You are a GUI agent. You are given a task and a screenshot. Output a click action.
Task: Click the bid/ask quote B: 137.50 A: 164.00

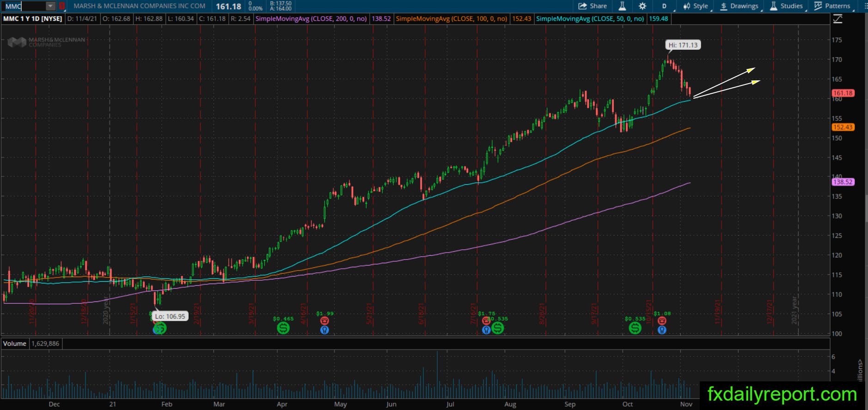(x=281, y=6)
